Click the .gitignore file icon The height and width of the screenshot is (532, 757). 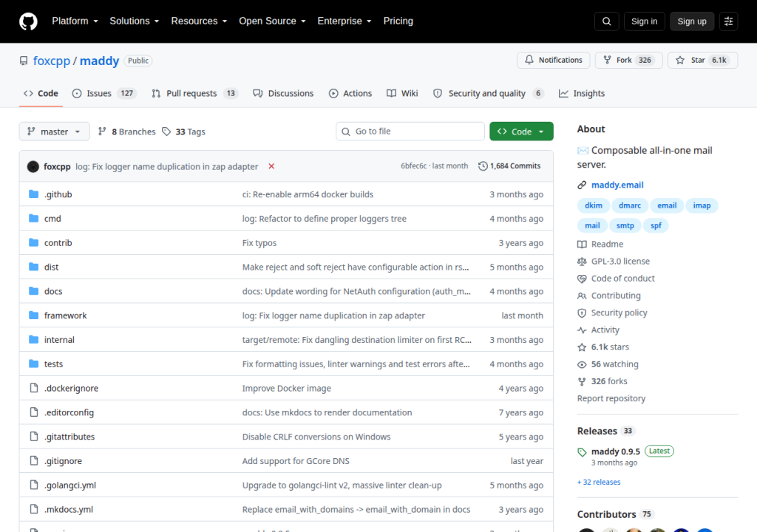point(34,460)
